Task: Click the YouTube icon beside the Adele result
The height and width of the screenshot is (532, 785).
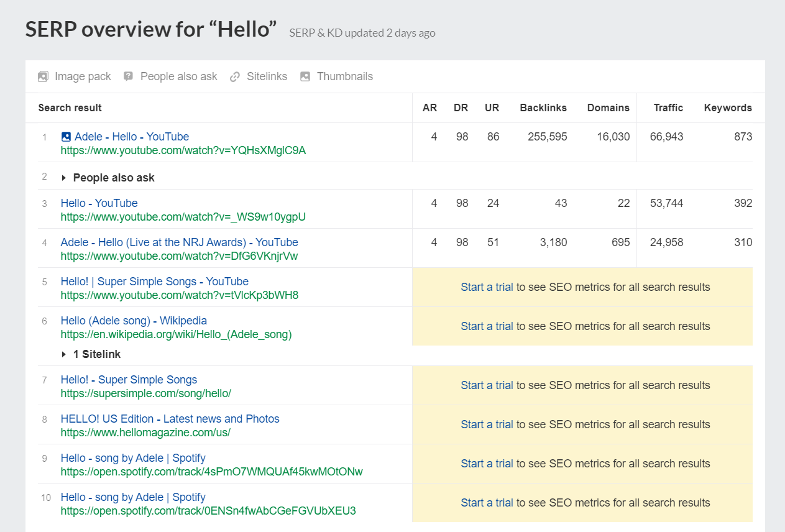Action: pyautogui.click(x=65, y=136)
